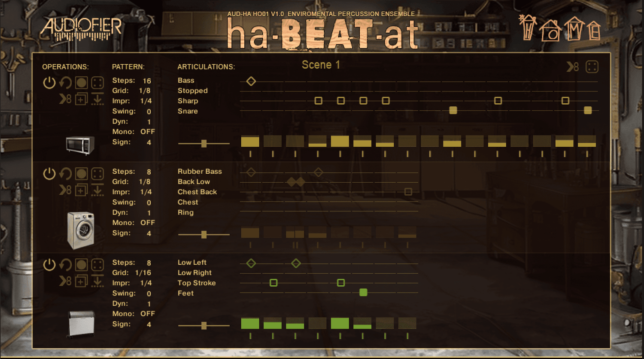Screen dimensions: 644x359
Task: Click the Scene 1 title
Action: (x=321, y=65)
